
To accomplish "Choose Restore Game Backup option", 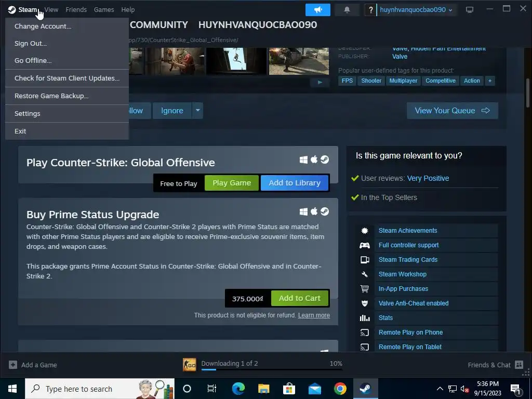I will click(67, 96).
